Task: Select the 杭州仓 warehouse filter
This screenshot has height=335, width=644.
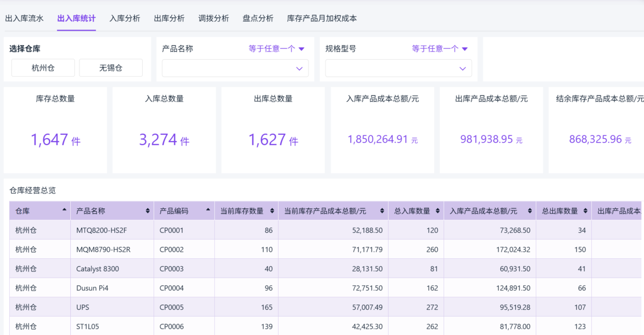Action: pos(43,68)
